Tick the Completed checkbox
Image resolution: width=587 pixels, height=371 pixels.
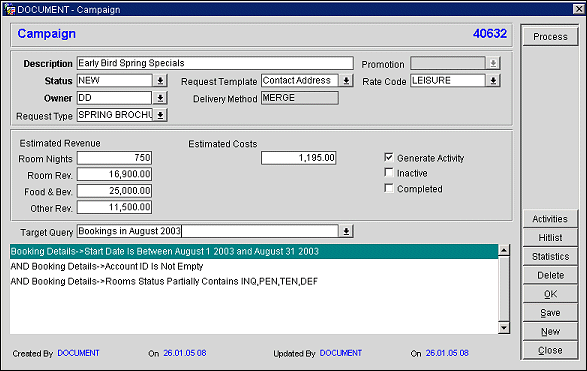[389, 188]
